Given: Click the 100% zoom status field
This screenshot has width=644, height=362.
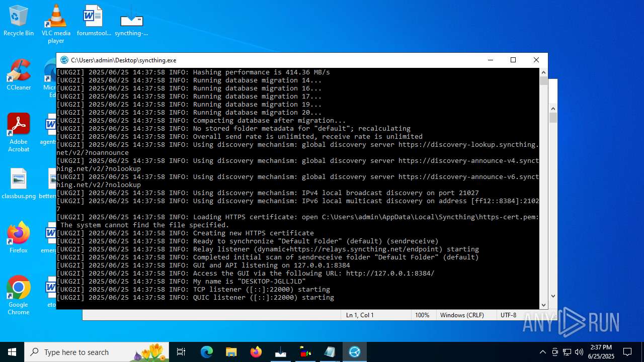Looking at the screenshot, I should point(423,315).
